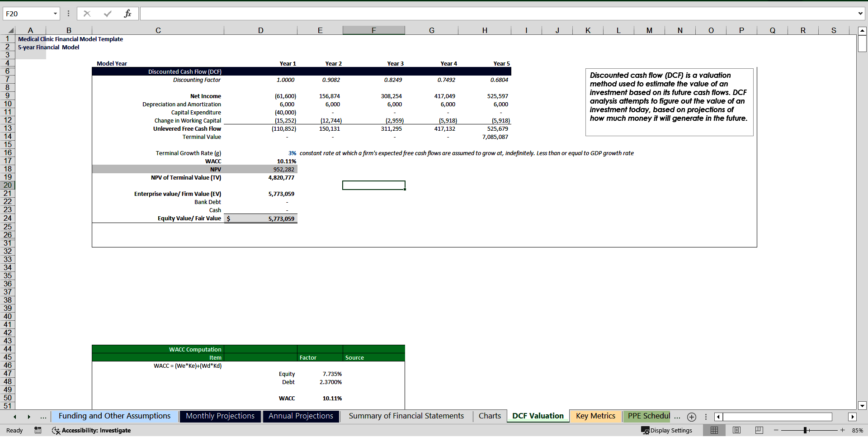Viewport: 868px width, 437px height.
Task: Select the WACC 10.11% cell in row 17
Action: 260,161
